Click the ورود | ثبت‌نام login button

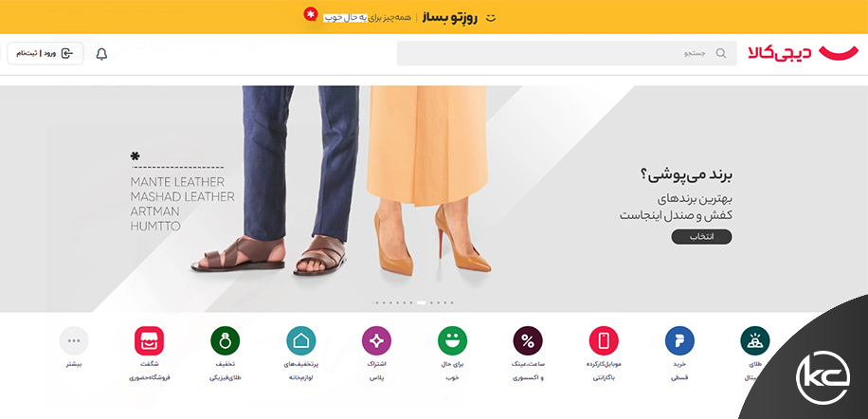[45, 53]
